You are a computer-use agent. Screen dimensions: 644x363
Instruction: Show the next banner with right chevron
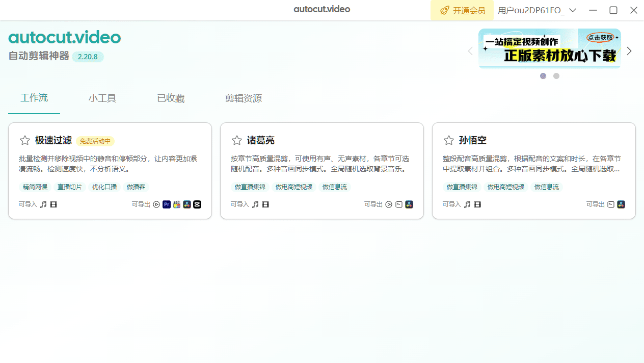click(629, 51)
